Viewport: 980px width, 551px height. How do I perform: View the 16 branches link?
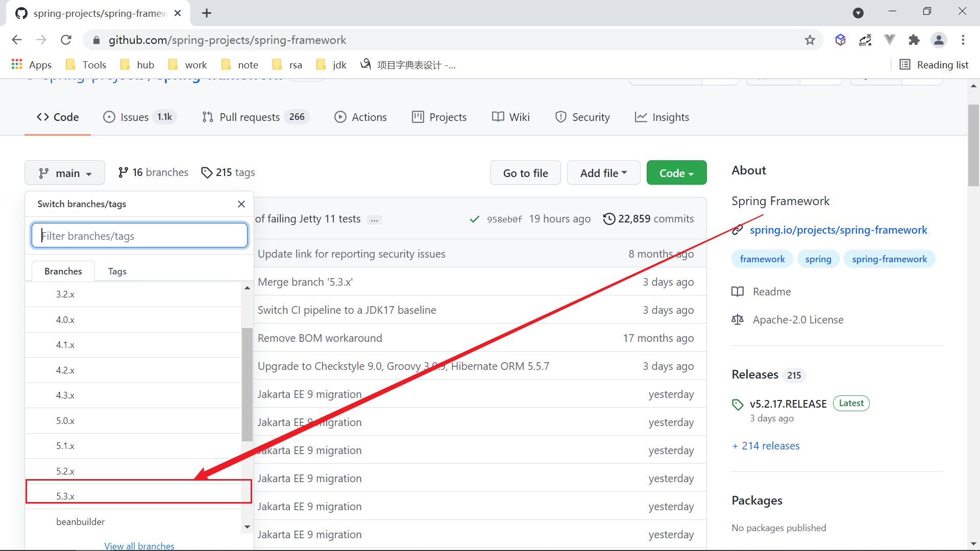pos(153,172)
